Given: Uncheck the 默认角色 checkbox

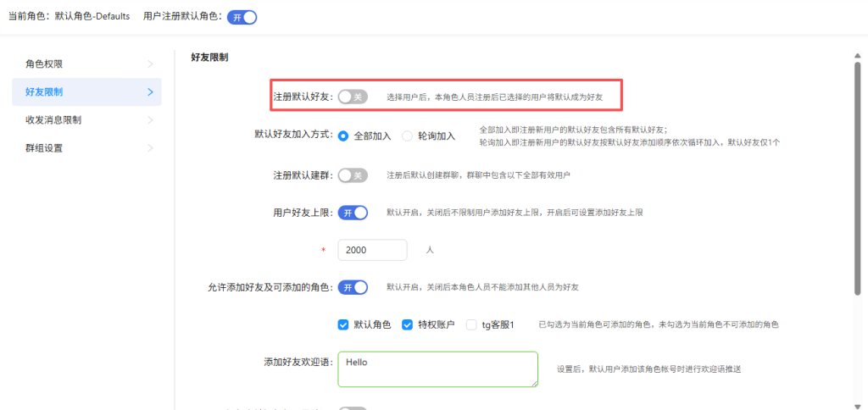Looking at the screenshot, I should [342, 324].
